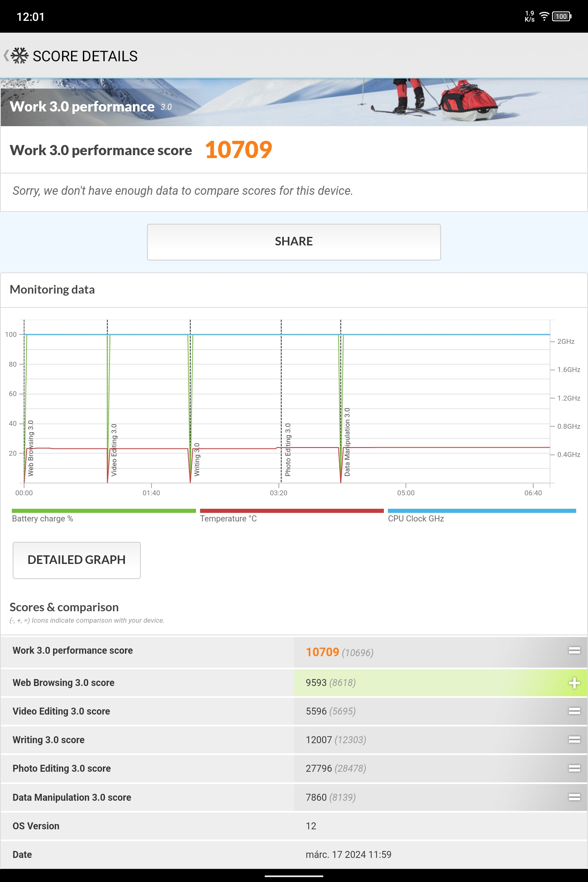Tap the PCMark snowflake logo icon

tap(20, 56)
